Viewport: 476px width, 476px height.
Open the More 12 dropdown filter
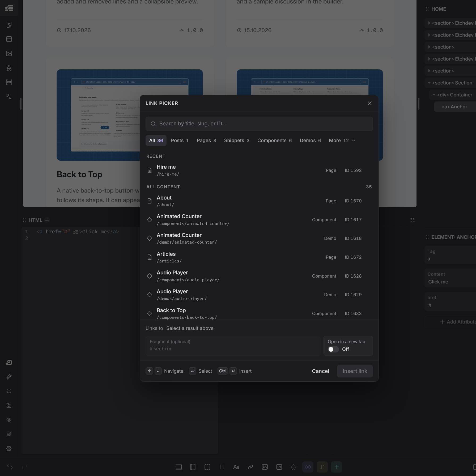pos(342,141)
